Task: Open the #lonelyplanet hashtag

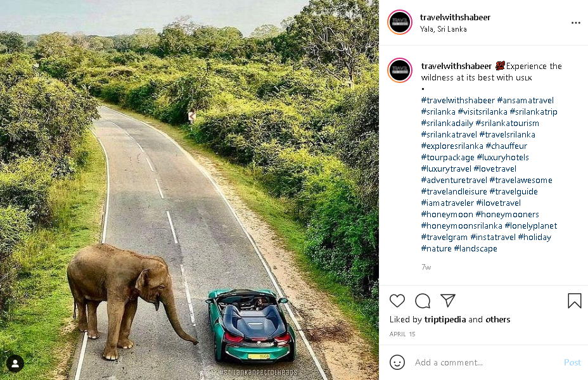Action: click(x=531, y=225)
